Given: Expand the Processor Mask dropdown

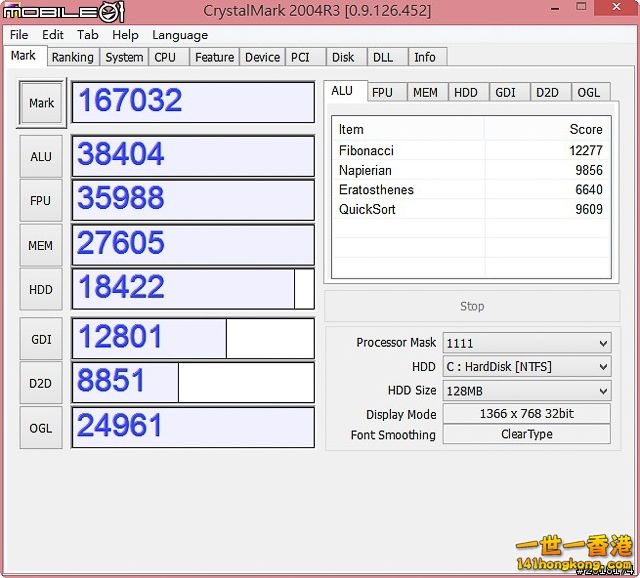Looking at the screenshot, I should pos(526,342).
